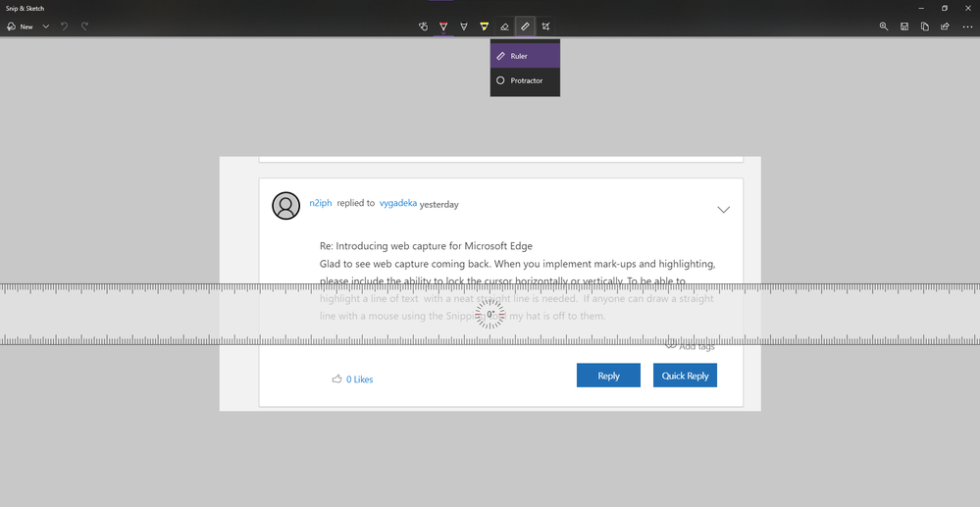Choose Ruler from the dropdown menu
This screenshot has width=980, height=507.
coord(525,56)
